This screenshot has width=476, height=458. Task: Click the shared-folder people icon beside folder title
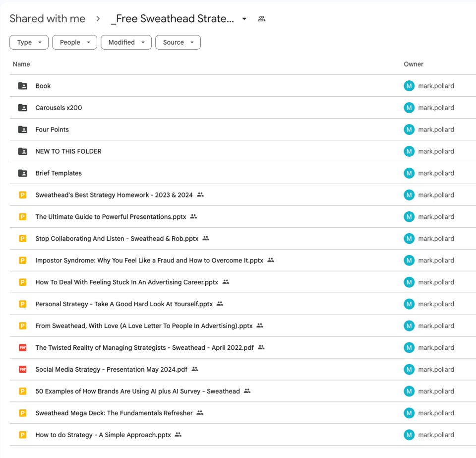(262, 19)
